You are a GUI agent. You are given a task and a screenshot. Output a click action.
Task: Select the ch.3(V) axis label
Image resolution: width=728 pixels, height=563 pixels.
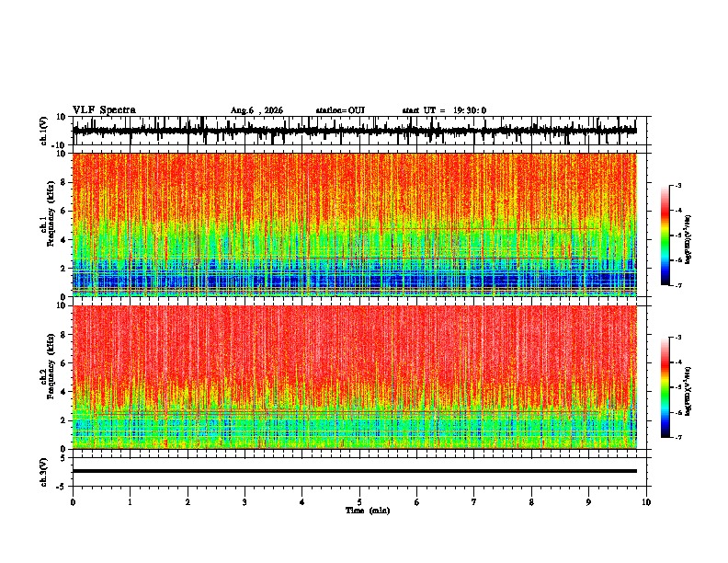[x=44, y=472]
